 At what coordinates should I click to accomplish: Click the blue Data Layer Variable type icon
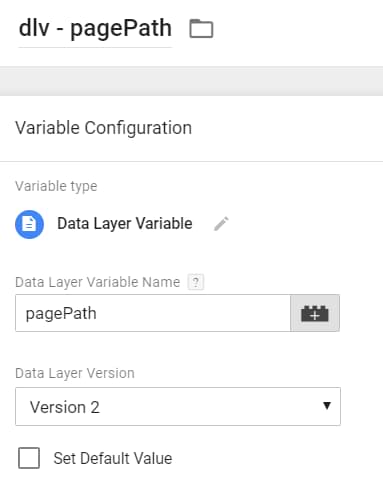(x=29, y=224)
